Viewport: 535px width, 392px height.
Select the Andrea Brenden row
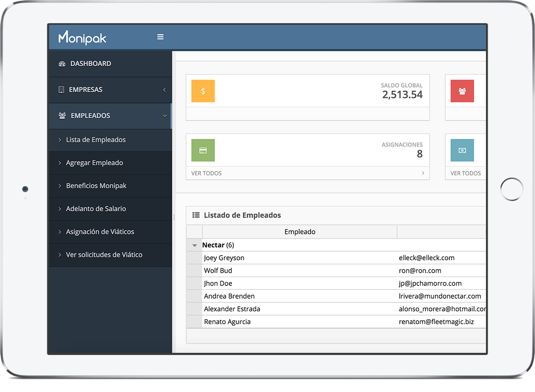336,296
